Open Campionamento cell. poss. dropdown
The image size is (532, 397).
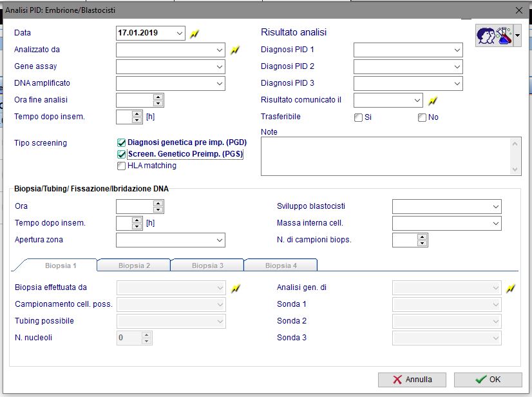220,305
